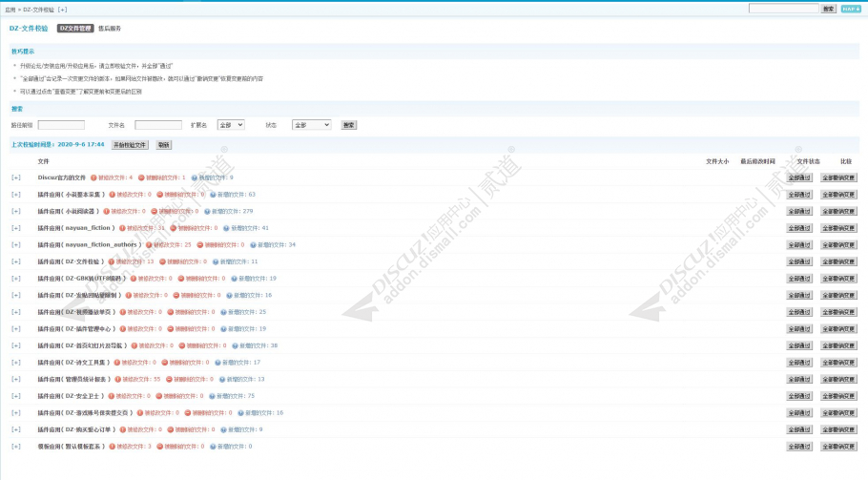The height and width of the screenshot is (480, 868).
Task: Click the blue new-files icon in DZ-诗文工具集 row
Action: pos(218,363)
